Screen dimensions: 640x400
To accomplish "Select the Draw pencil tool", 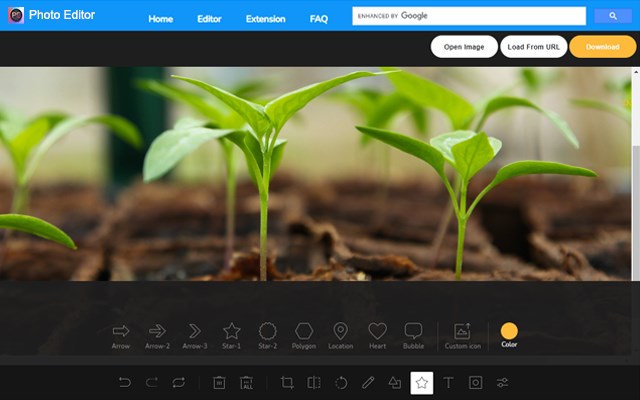I will click(x=368, y=382).
